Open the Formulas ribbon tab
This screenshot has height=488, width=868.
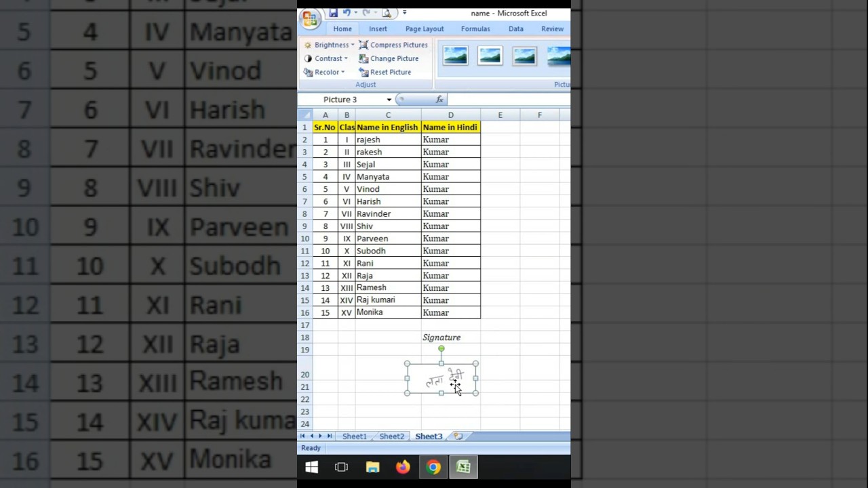475,29
